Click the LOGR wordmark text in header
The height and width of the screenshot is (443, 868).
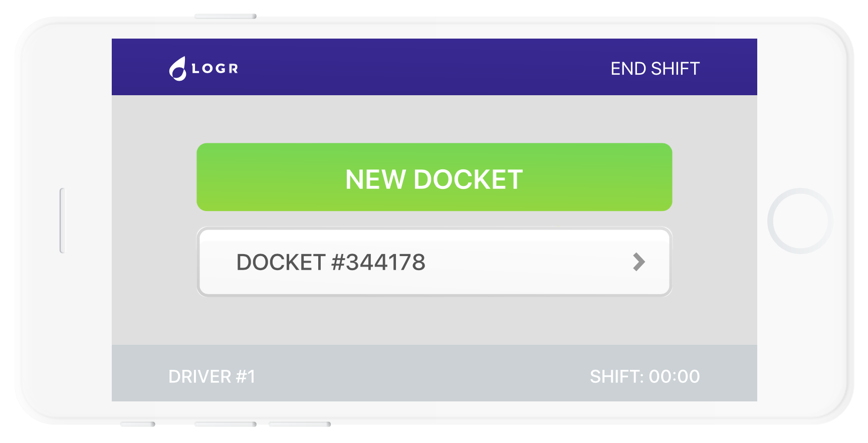[215, 69]
